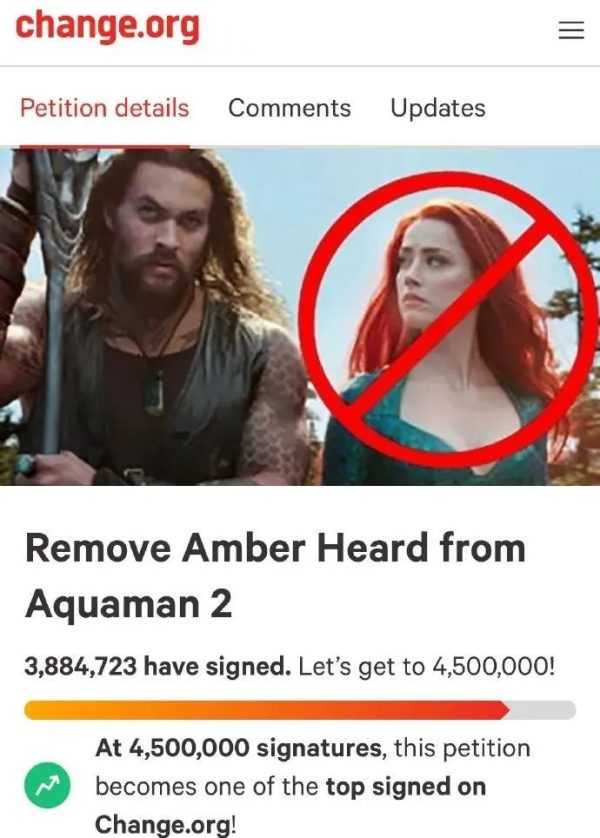Click "Let's get to 4,500,000!" goal text
This screenshot has height=838, width=600.
click(426, 666)
